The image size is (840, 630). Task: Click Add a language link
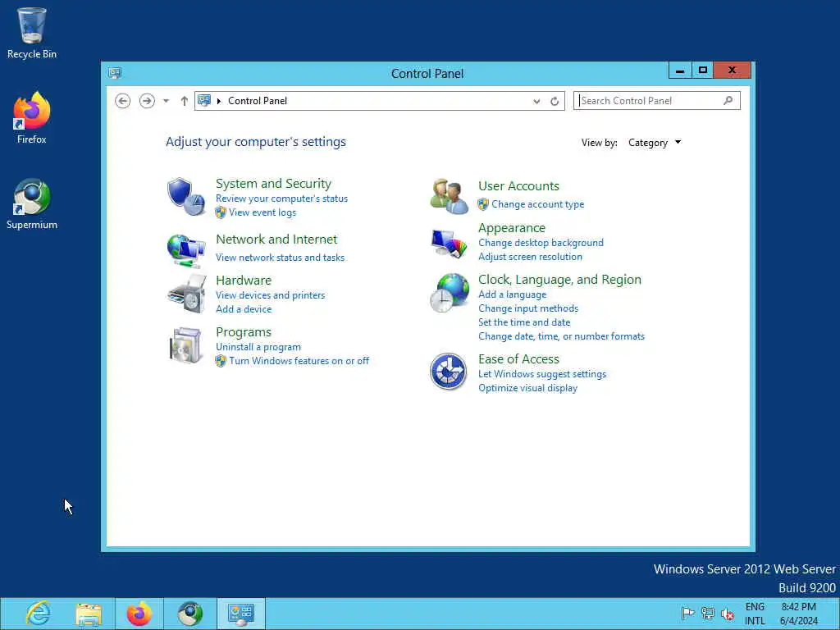[x=512, y=294]
